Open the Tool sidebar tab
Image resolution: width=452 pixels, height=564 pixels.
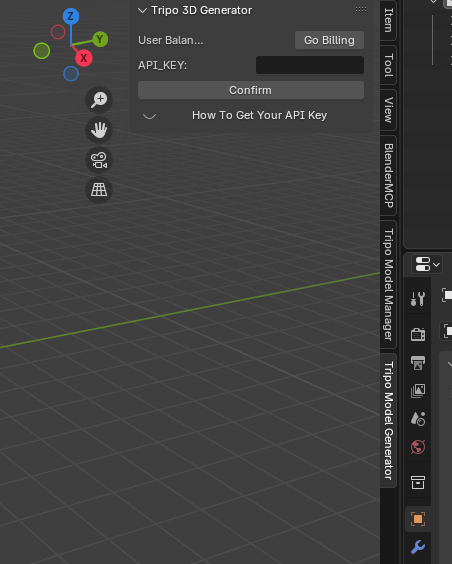[x=388, y=65]
